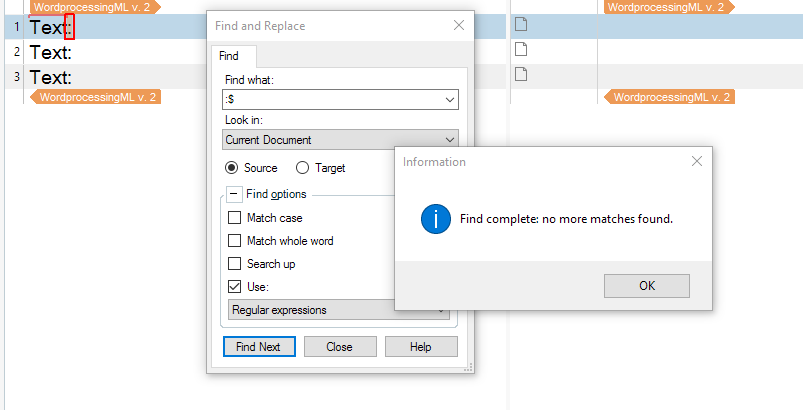The image size is (803, 410).
Task: Enable the Match case checkbox
Action: coord(235,218)
